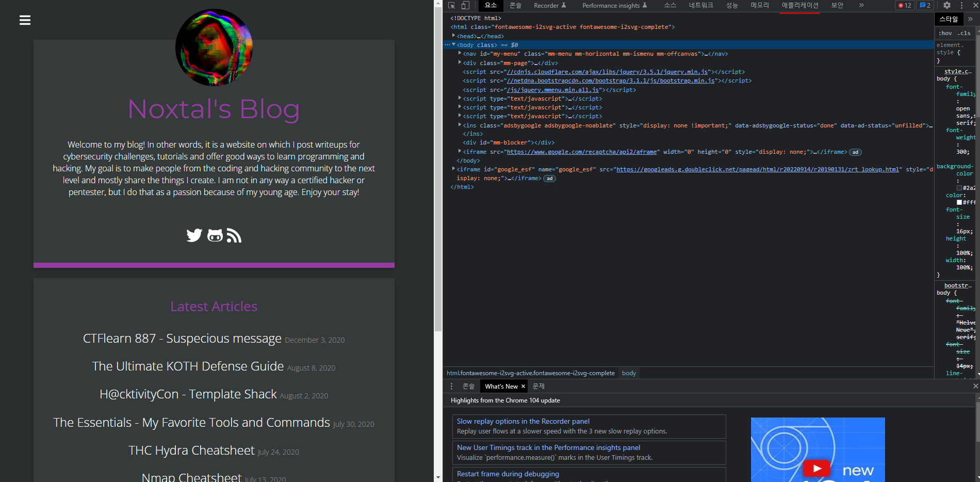Open the 애플리케이션 tab

800,5
